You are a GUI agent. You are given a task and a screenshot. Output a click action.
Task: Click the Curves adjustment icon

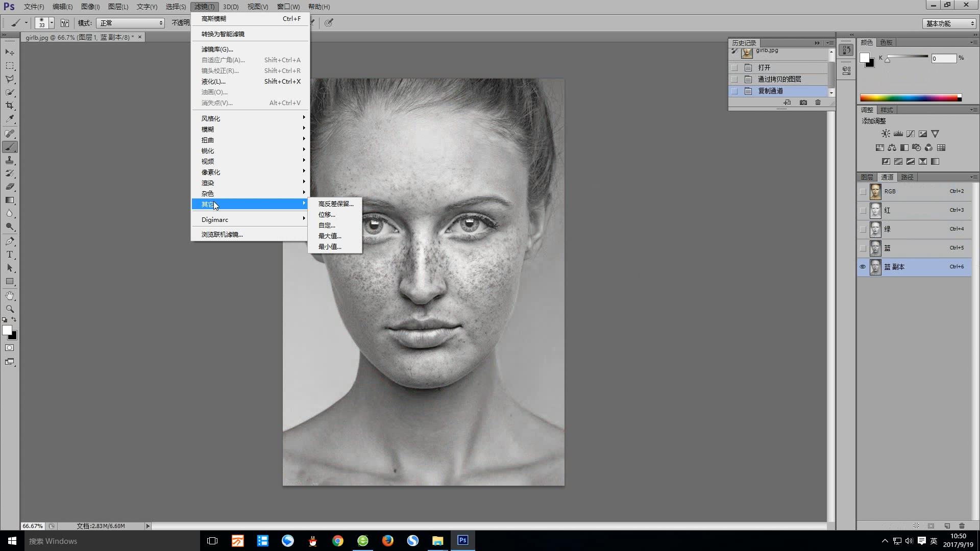[x=910, y=134]
